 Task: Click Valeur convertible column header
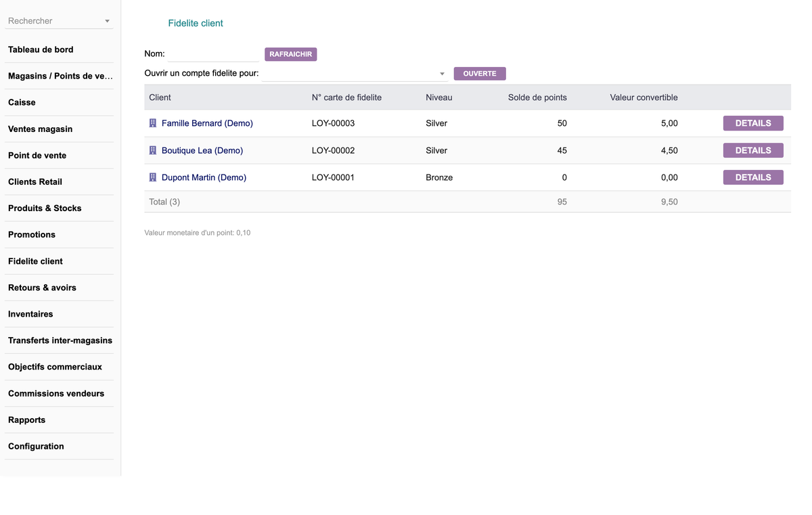point(644,97)
